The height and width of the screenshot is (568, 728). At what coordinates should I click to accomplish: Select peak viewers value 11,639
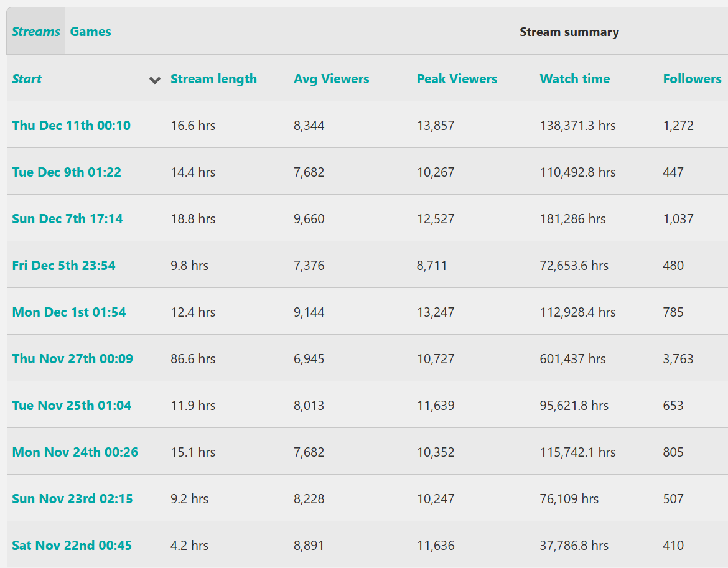click(436, 406)
